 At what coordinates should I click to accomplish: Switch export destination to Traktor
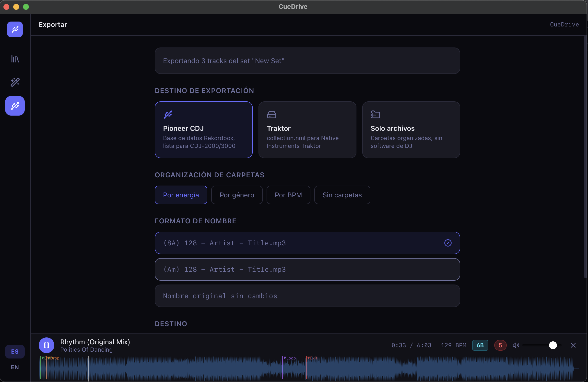tap(307, 130)
